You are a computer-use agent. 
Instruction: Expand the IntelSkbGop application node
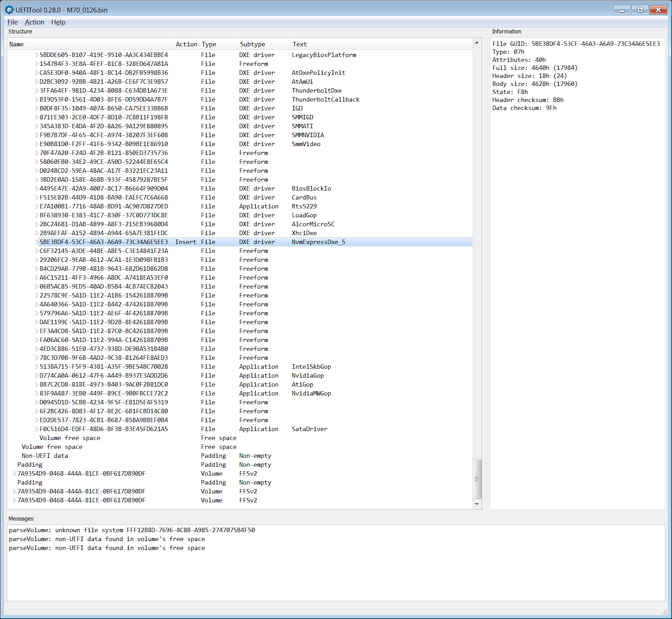[37, 367]
